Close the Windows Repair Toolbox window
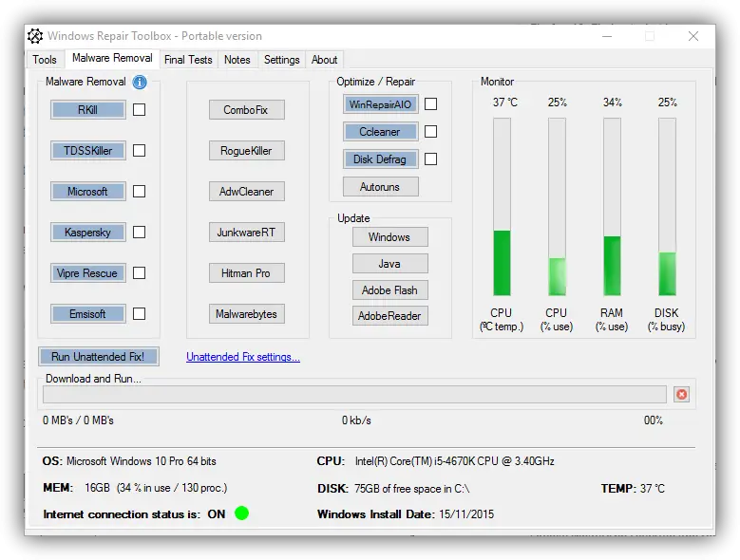 point(693,36)
